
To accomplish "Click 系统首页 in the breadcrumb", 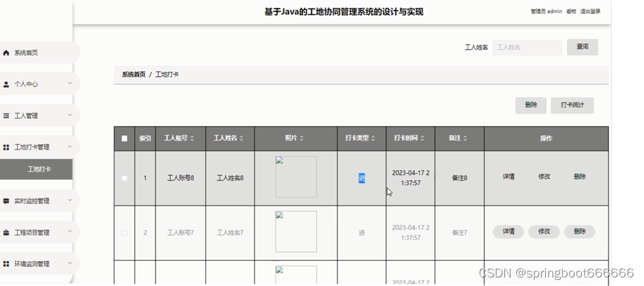I will pos(134,74).
